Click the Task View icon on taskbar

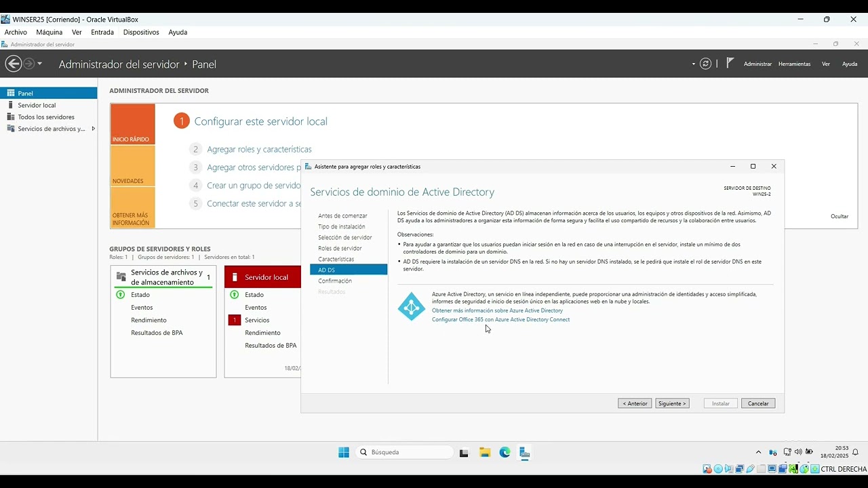(x=464, y=452)
